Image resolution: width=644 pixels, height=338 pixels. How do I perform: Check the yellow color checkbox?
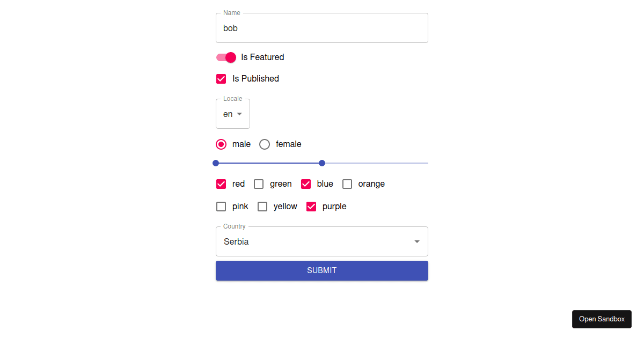tap(262, 206)
